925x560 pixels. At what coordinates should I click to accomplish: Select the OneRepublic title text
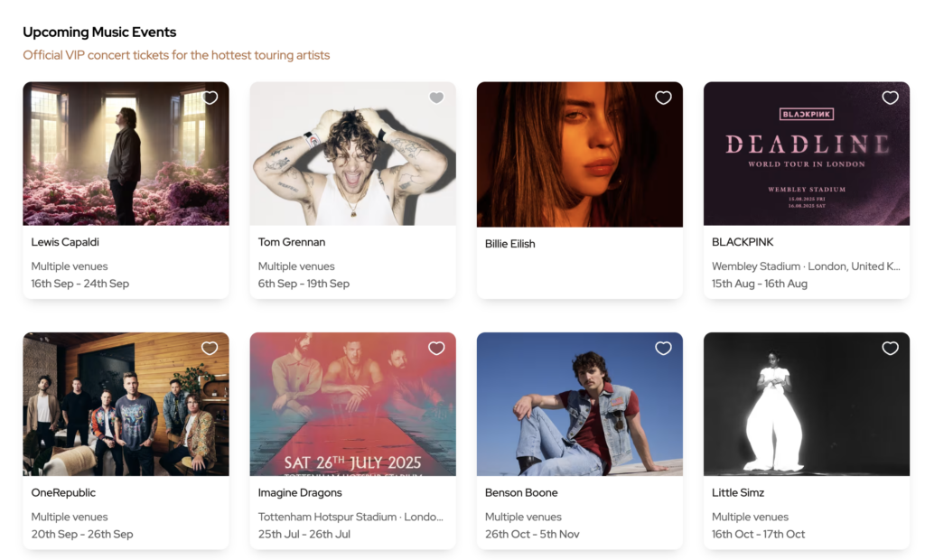click(63, 492)
